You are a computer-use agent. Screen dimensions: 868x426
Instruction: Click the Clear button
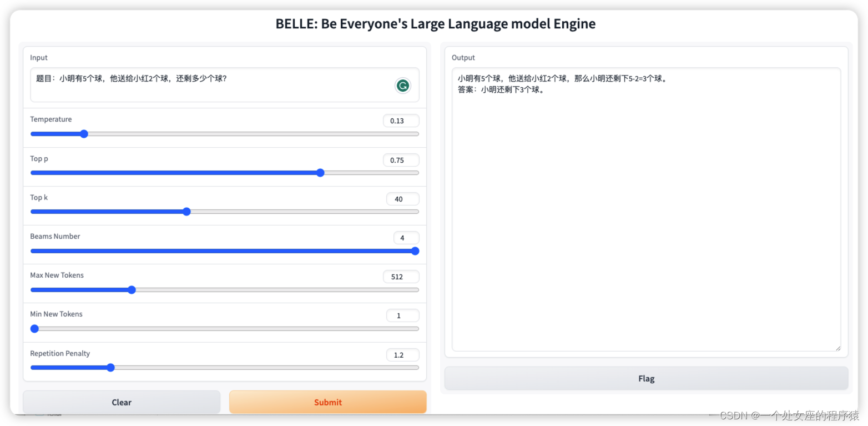(x=122, y=402)
